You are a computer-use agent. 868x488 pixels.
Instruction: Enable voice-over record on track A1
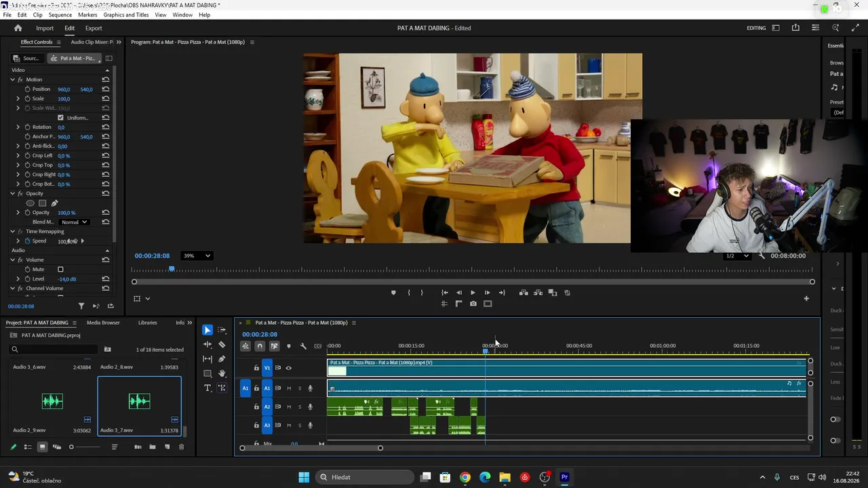coord(311,388)
